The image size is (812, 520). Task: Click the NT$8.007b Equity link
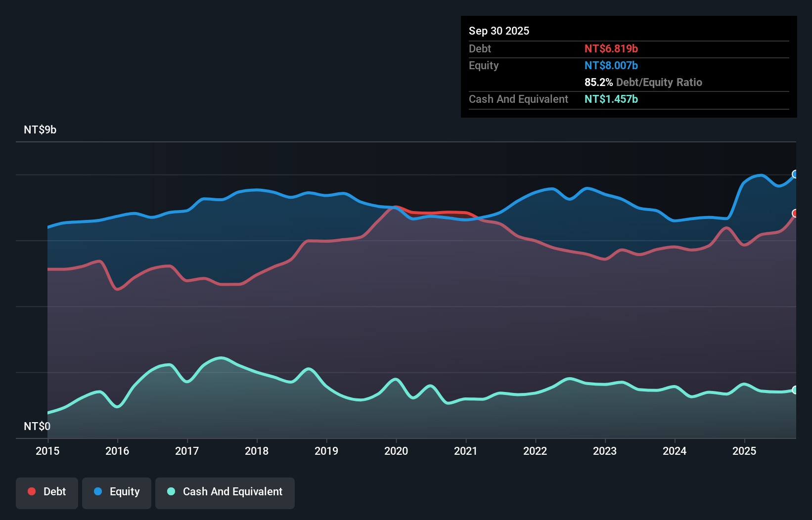tap(611, 65)
